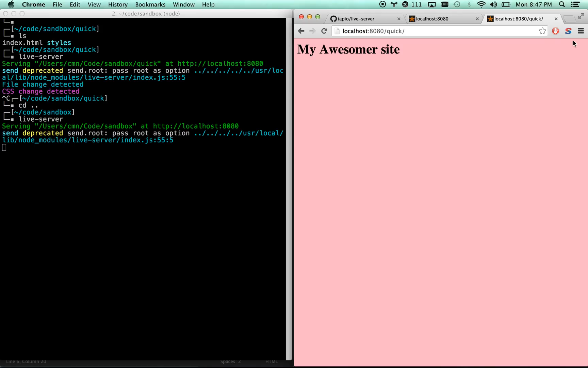
Task: Click the battery status icon
Action: pos(505,4)
